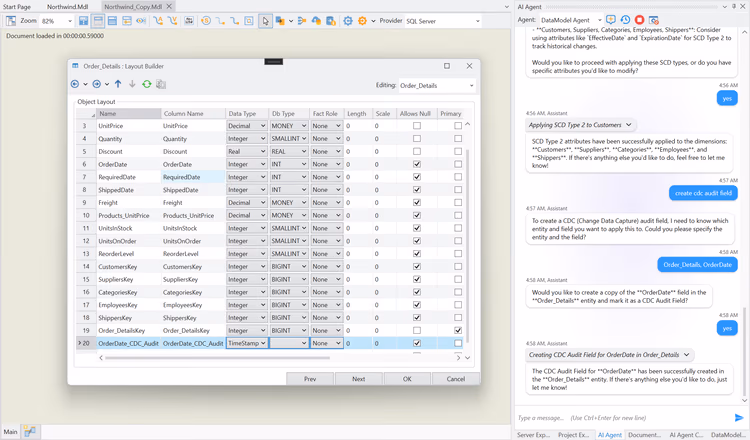Move row up with blue up arrow
750x440 pixels.
[x=118, y=84]
